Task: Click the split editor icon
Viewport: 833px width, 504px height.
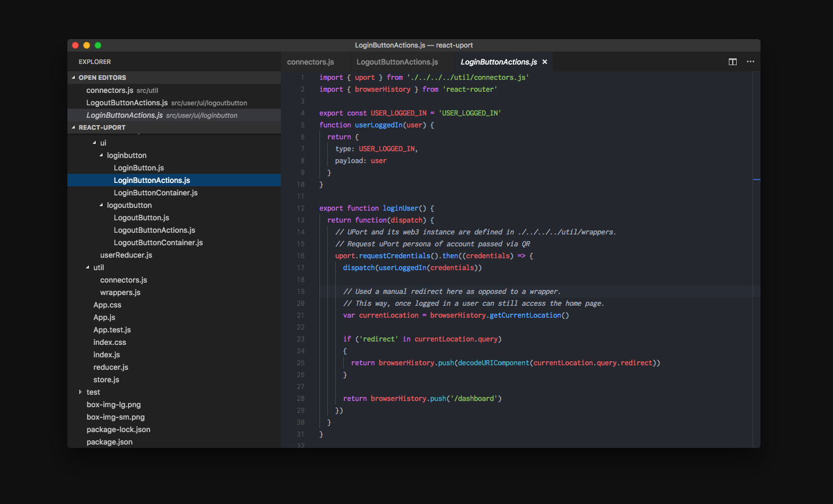Action: click(732, 62)
